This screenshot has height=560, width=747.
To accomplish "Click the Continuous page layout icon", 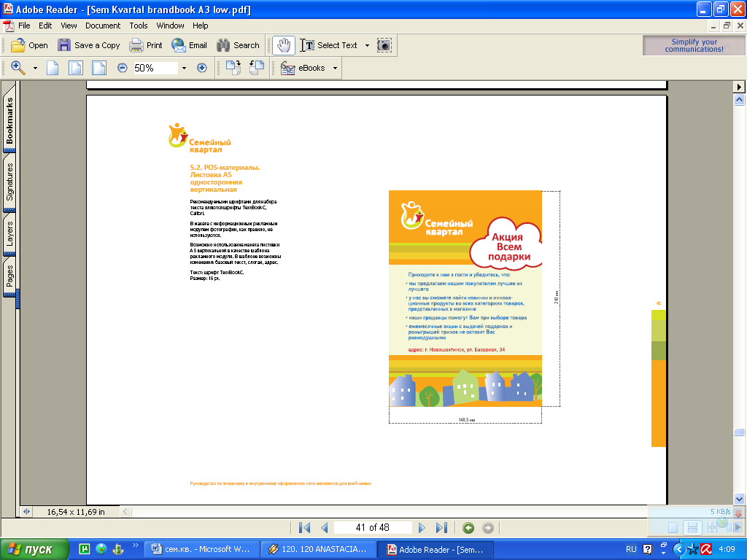I will tap(692, 527).
